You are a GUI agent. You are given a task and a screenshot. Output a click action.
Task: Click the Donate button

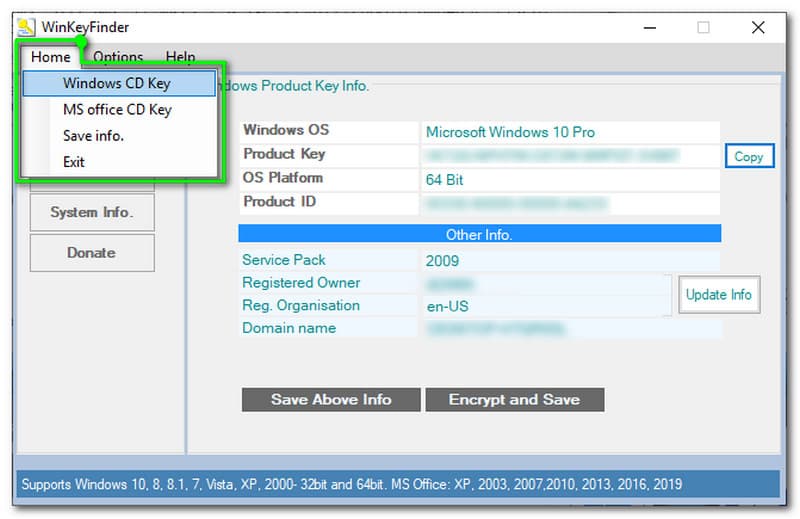pos(92,253)
